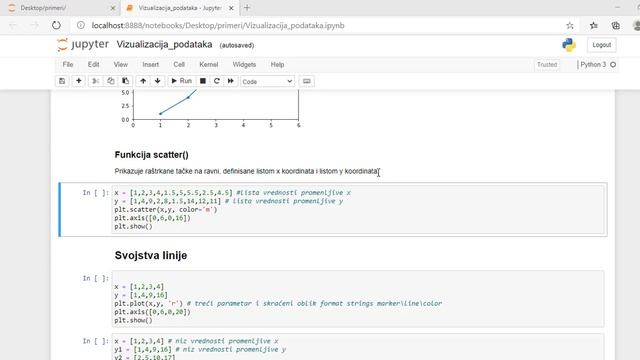Click the Python logo icon
The width and height of the screenshot is (640, 360).
569,45
